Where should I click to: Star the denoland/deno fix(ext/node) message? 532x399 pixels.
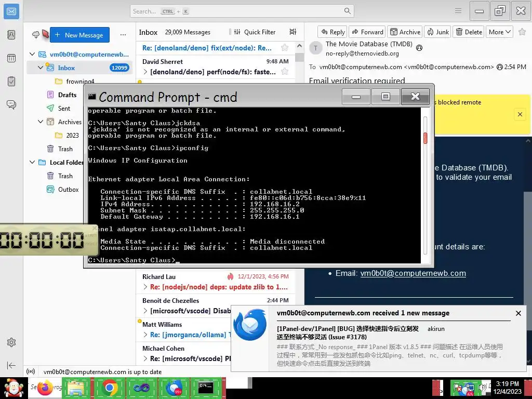pyautogui.click(x=285, y=47)
